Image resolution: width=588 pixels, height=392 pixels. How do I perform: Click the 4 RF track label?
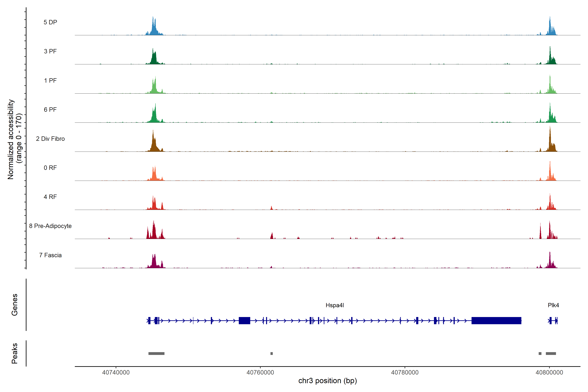[x=50, y=197]
